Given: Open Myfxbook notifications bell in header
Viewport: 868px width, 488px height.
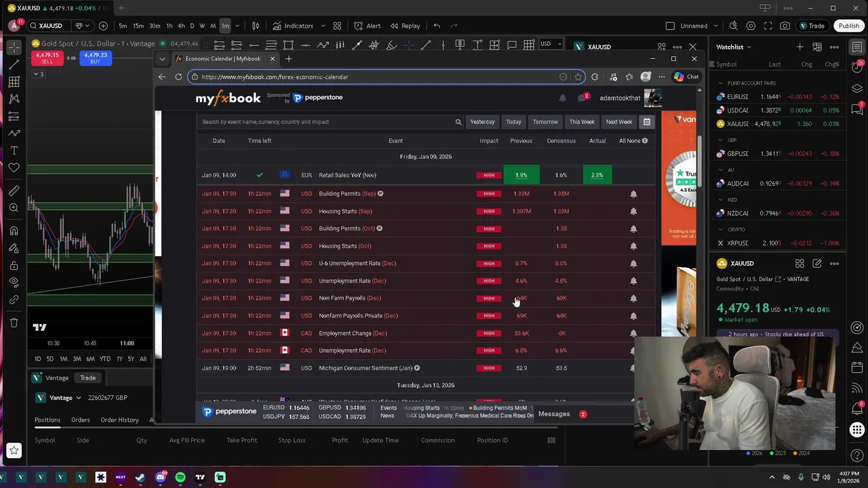Looking at the screenshot, I should [562, 98].
